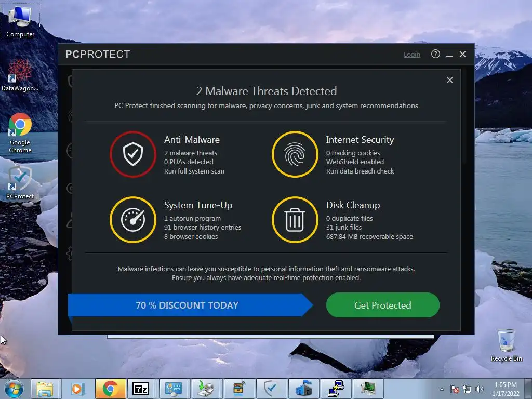Click '0 tracking cookies' text
The image size is (532, 399).
click(353, 153)
